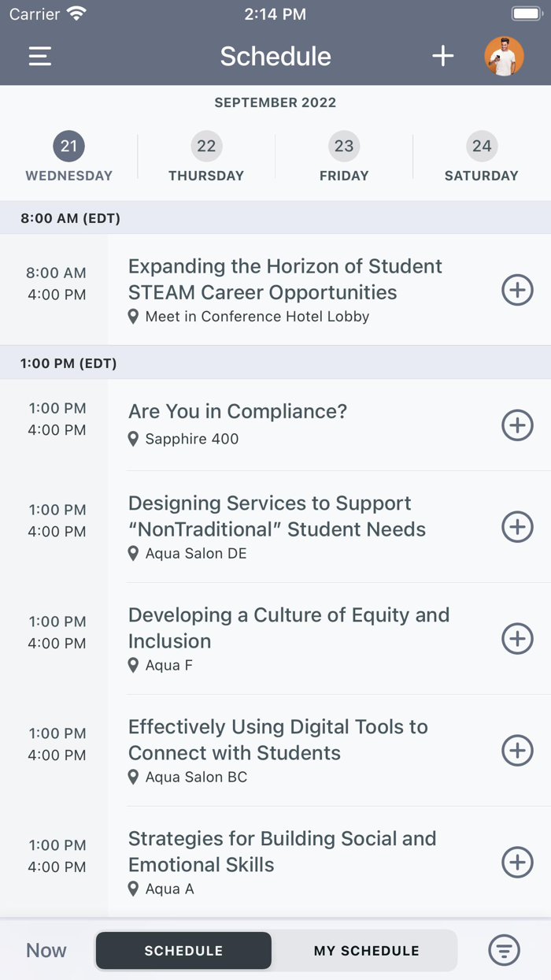This screenshot has height=980, width=551.
Task: Tap the Now button
Action: coord(45,950)
